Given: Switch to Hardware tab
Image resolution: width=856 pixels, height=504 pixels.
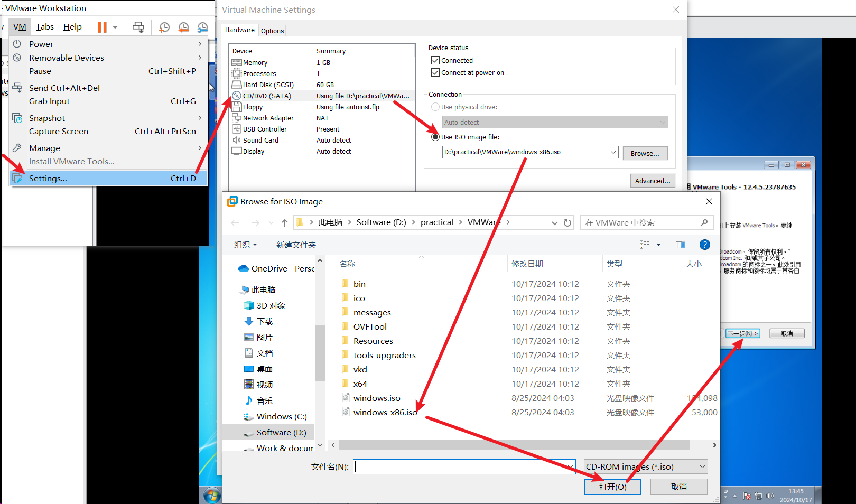Looking at the screenshot, I should pyautogui.click(x=240, y=30).
